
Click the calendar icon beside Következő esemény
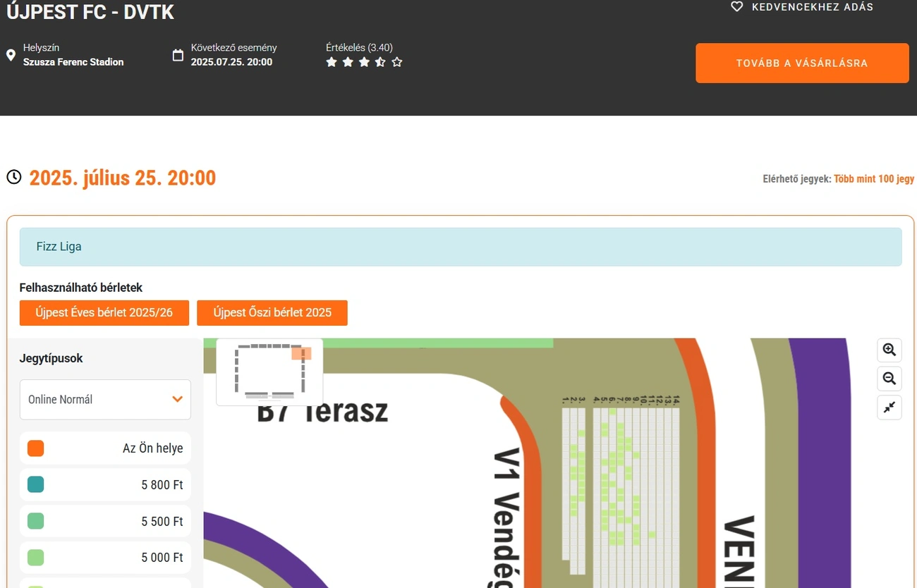pos(178,55)
